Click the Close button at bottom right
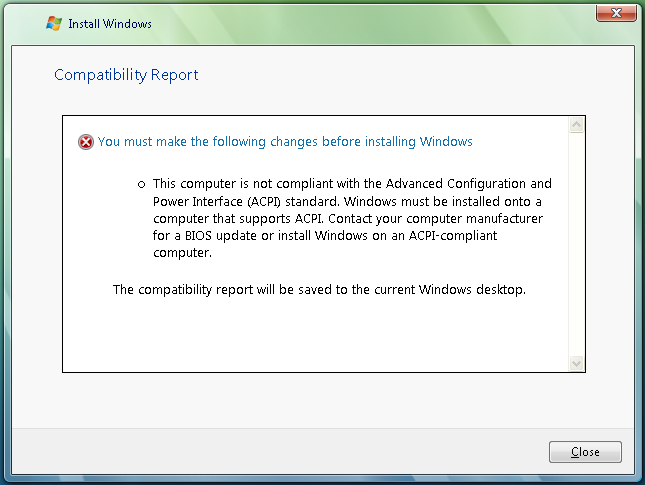645x485 pixels. tap(585, 452)
